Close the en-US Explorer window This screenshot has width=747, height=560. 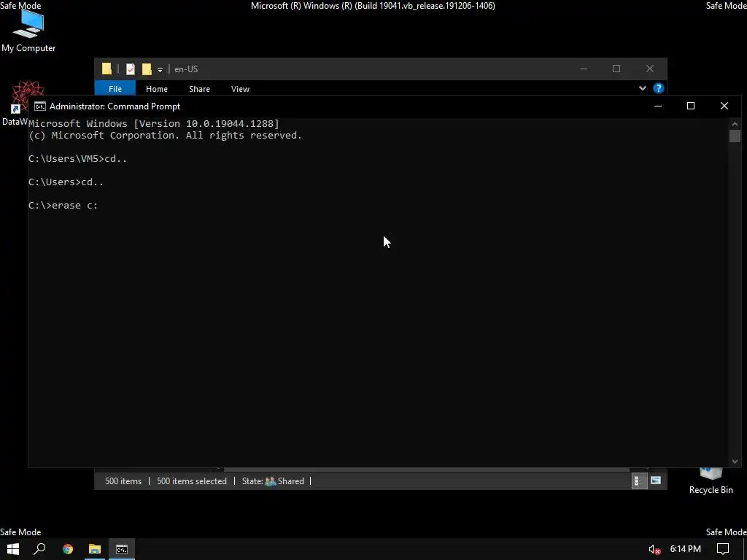(650, 69)
